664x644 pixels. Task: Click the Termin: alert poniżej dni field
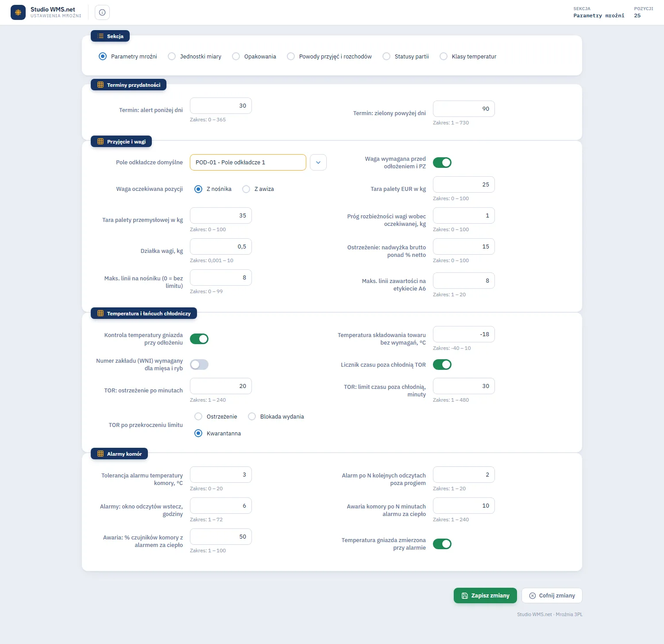[221, 106]
